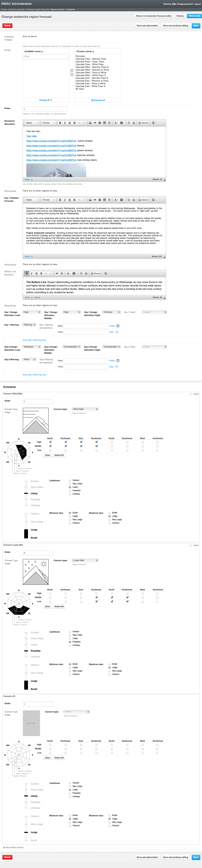Insert special character in Snowpack discussion editor
The height and width of the screenshot is (868, 202).
pos(134,123)
